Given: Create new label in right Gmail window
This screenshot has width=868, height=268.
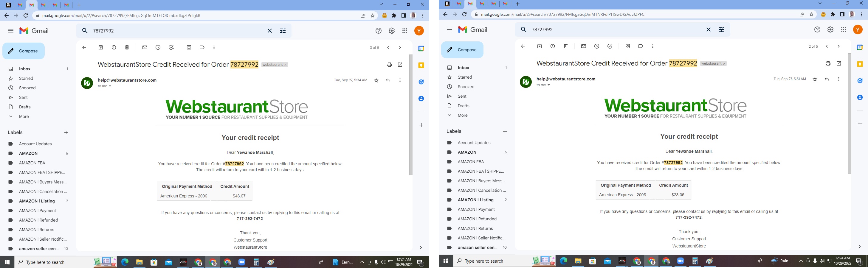Looking at the screenshot, I should (x=505, y=131).
